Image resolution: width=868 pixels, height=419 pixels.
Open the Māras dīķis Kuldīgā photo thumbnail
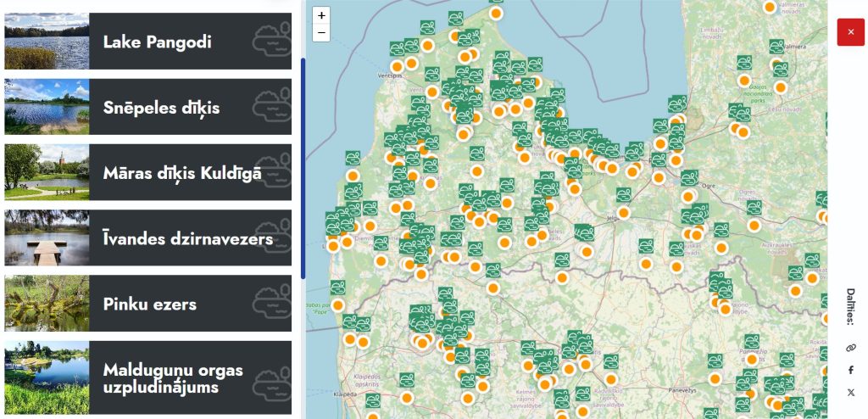point(47,172)
